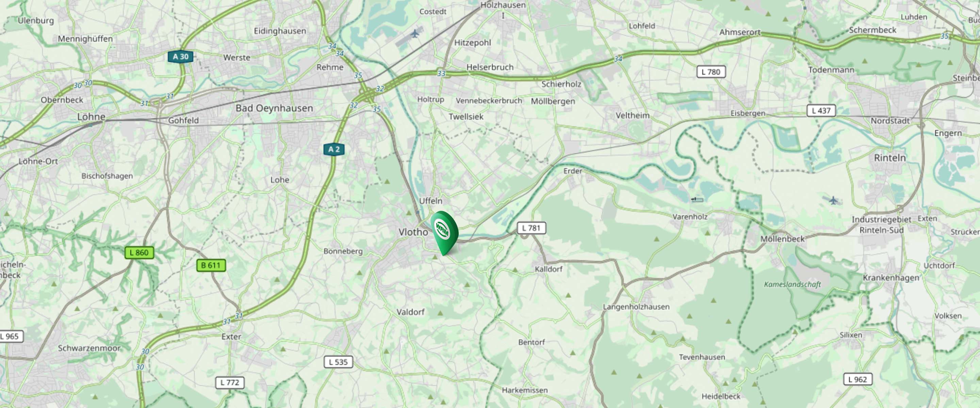Image resolution: width=980 pixels, height=408 pixels.
Task: Click the L 772 road sign
Action: (x=230, y=382)
